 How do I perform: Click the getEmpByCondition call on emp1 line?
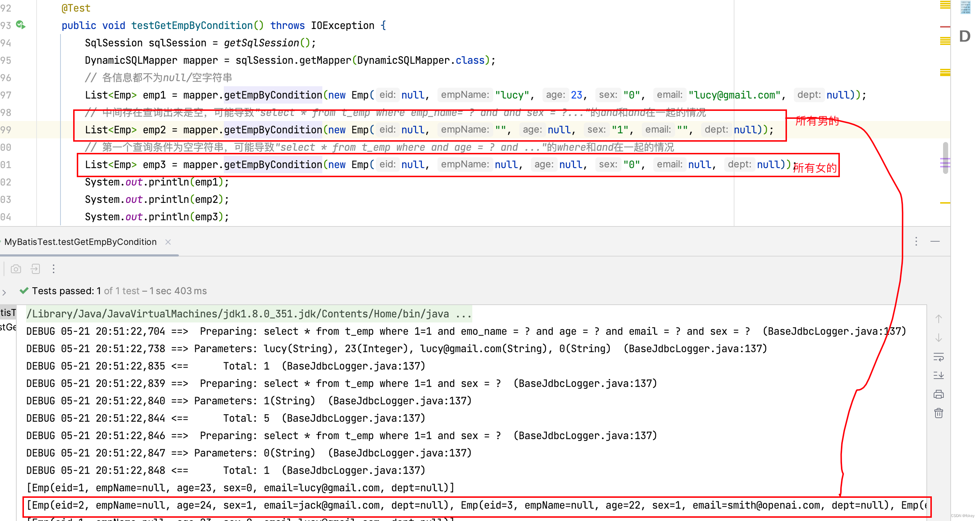click(273, 95)
